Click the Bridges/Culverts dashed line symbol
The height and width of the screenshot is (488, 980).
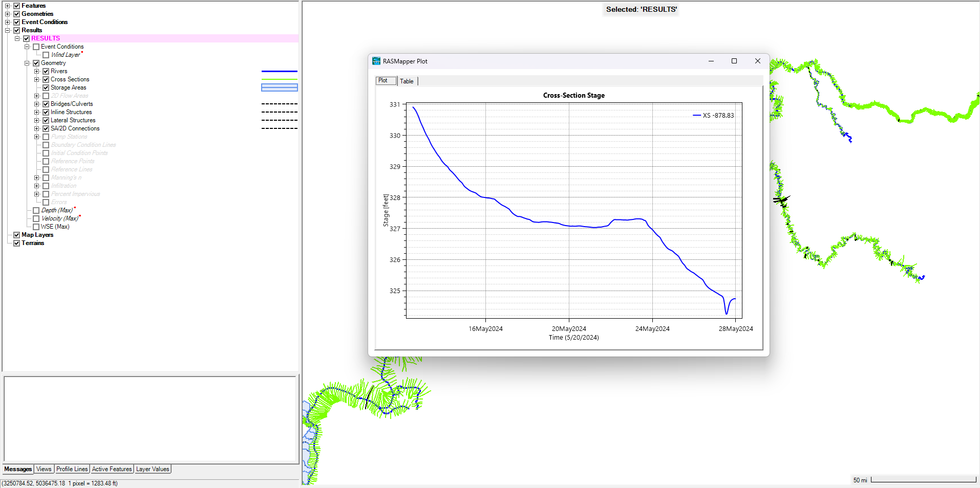[x=280, y=104]
